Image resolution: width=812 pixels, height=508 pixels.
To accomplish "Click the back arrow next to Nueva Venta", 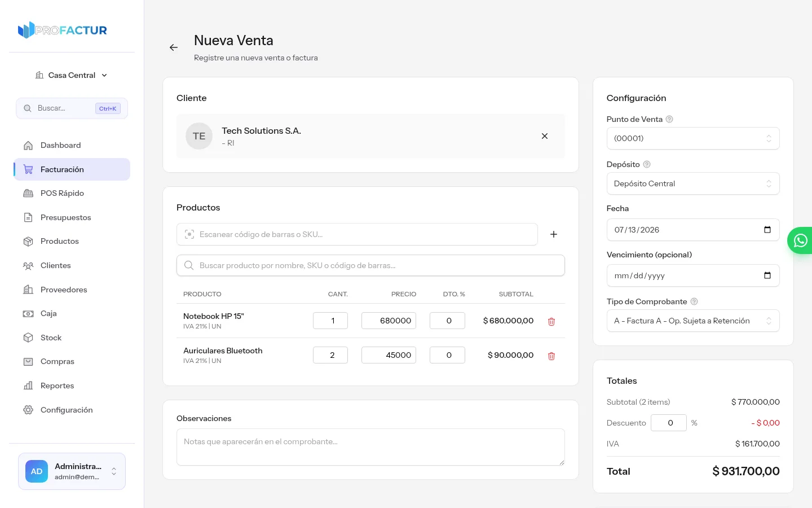I will tap(174, 47).
